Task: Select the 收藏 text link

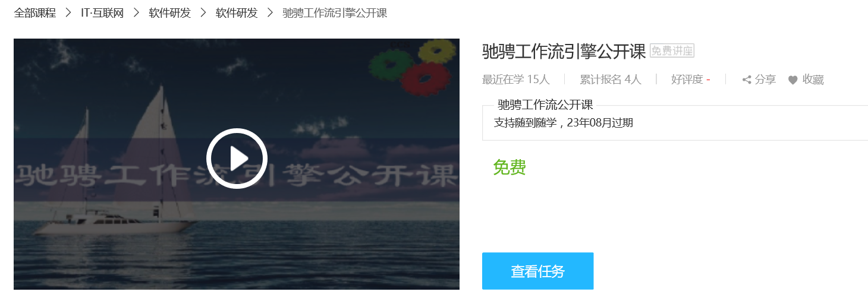Action: point(813,80)
